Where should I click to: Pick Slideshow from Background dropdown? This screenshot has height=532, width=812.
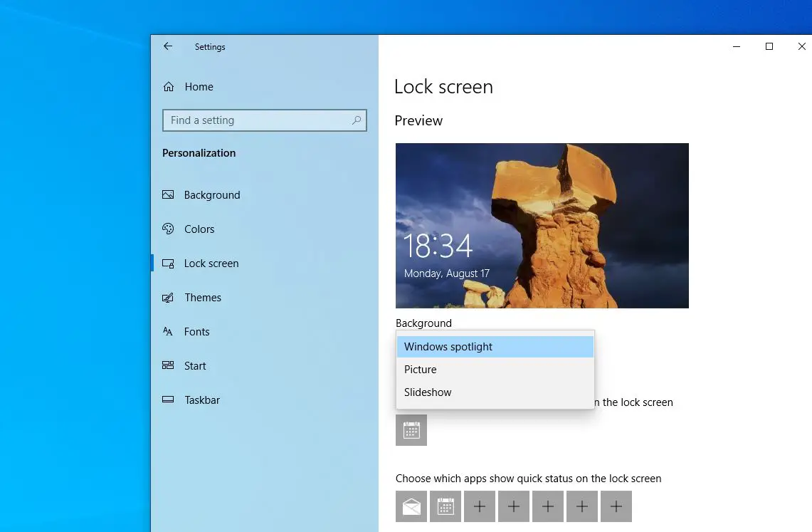495,392
